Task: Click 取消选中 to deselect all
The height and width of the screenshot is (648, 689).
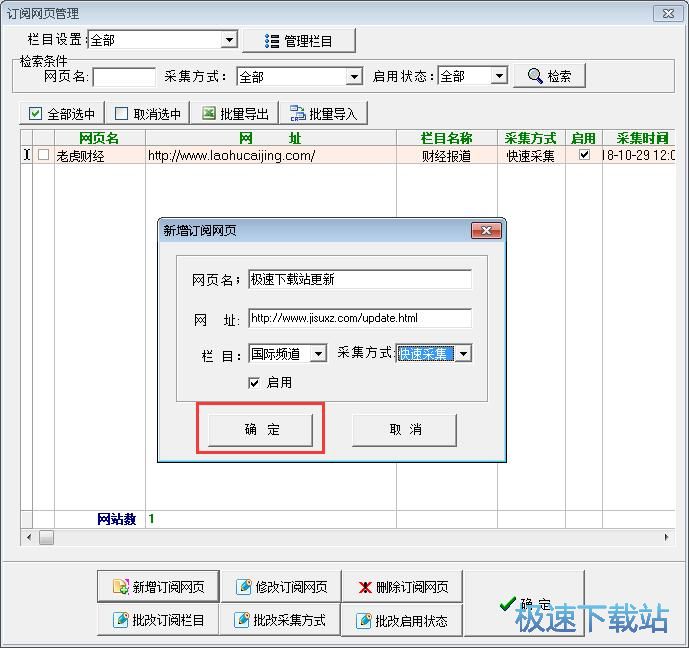Action: click(148, 114)
